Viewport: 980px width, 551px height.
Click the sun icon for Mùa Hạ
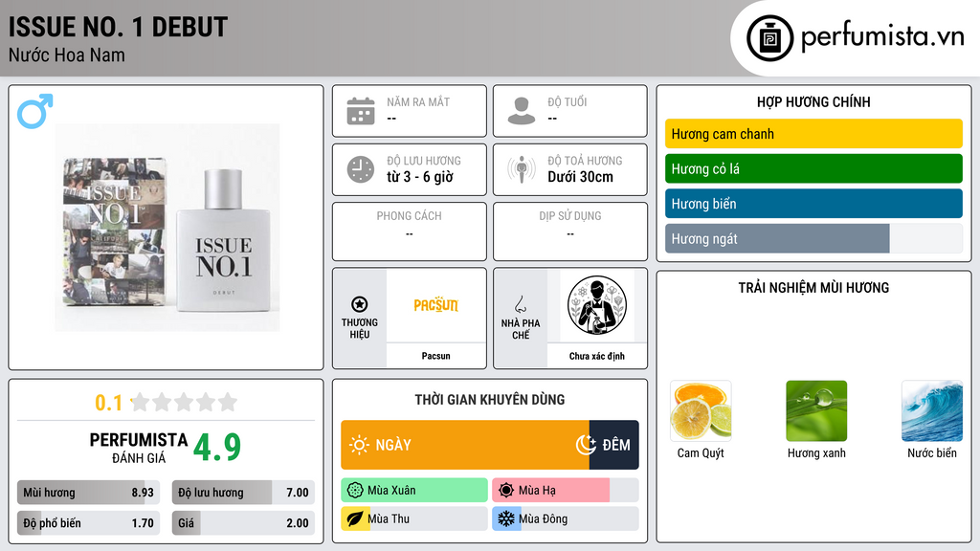506,491
